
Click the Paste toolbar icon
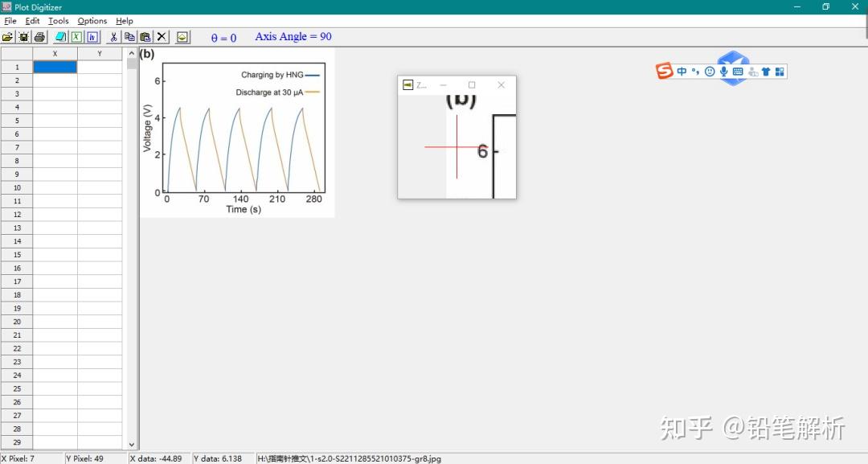coord(145,36)
